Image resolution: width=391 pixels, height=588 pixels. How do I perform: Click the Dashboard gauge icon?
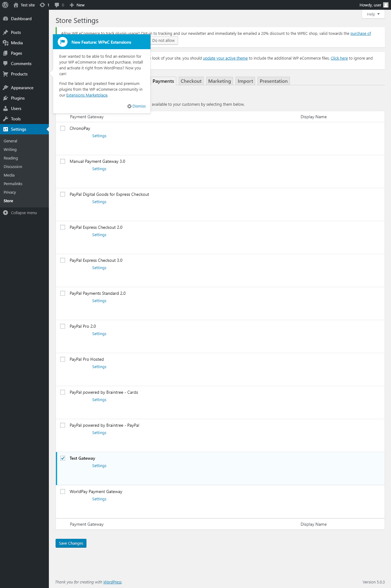coord(5,19)
